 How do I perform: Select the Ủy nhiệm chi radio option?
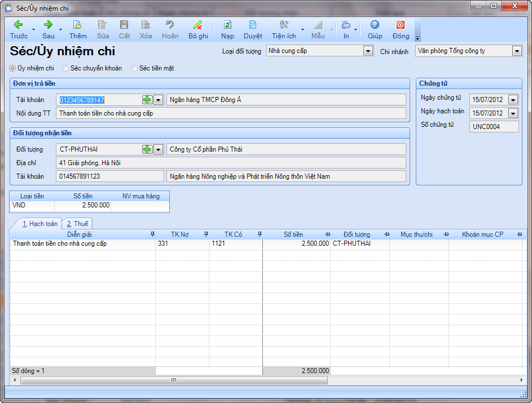[x=13, y=68]
